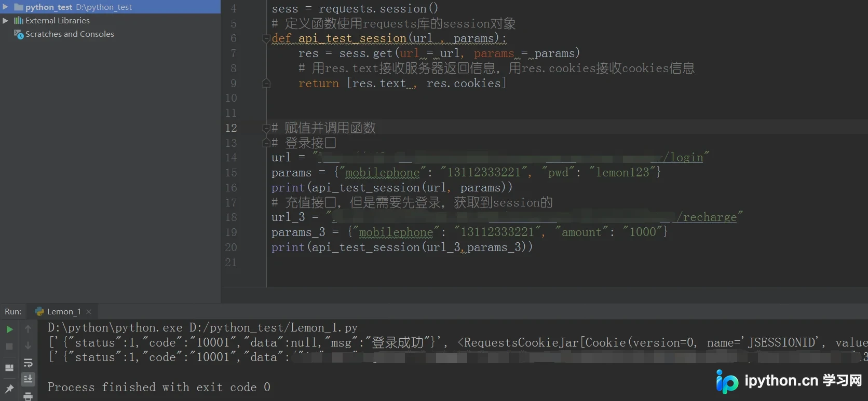Open the Restore Layout icon in Run panel

pyautogui.click(x=9, y=367)
